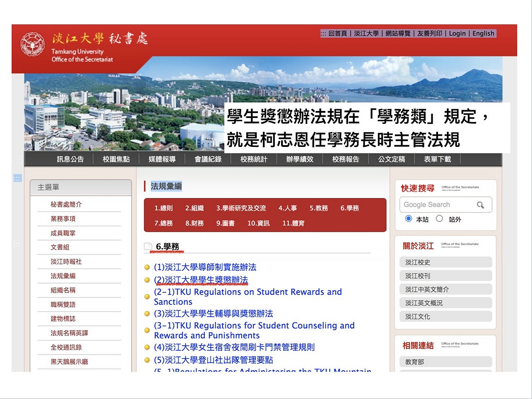Open the 淡江大學 top link

coord(366,33)
